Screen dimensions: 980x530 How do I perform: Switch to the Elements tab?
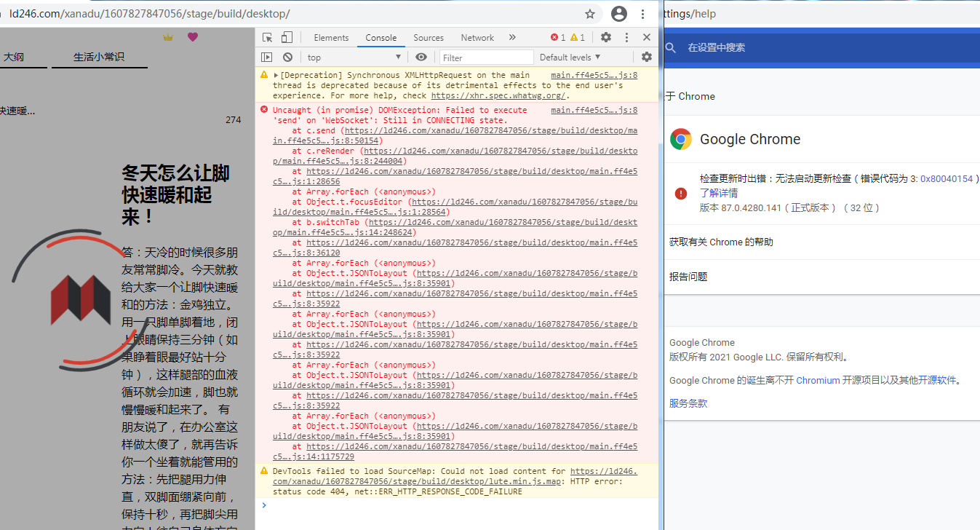point(331,37)
